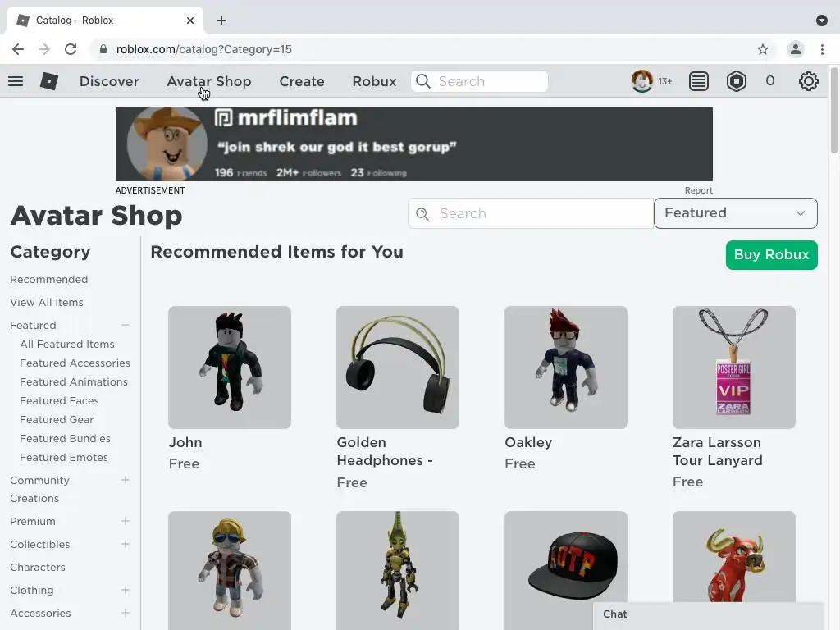Open the Create nav item

(x=302, y=81)
